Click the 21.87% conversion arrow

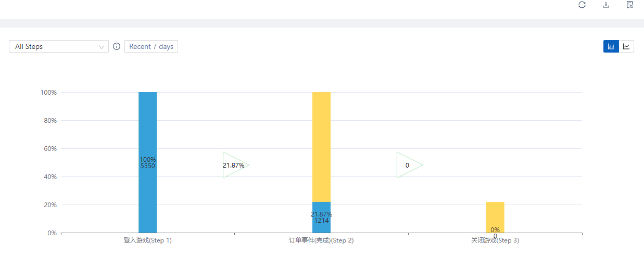(x=234, y=165)
